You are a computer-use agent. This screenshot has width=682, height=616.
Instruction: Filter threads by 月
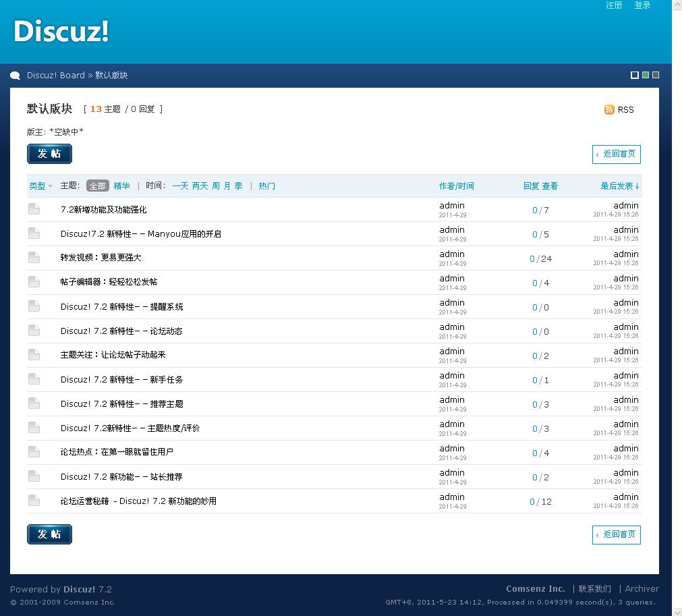coord(227,186)
